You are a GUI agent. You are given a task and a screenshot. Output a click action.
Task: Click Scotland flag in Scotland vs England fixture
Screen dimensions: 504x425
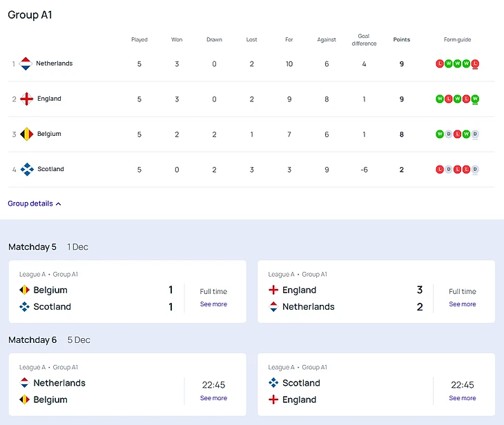click(273, 383)
